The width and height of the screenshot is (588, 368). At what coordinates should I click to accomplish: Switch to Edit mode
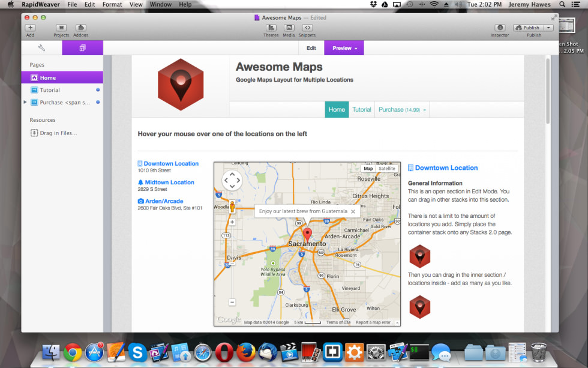point(311,48)
